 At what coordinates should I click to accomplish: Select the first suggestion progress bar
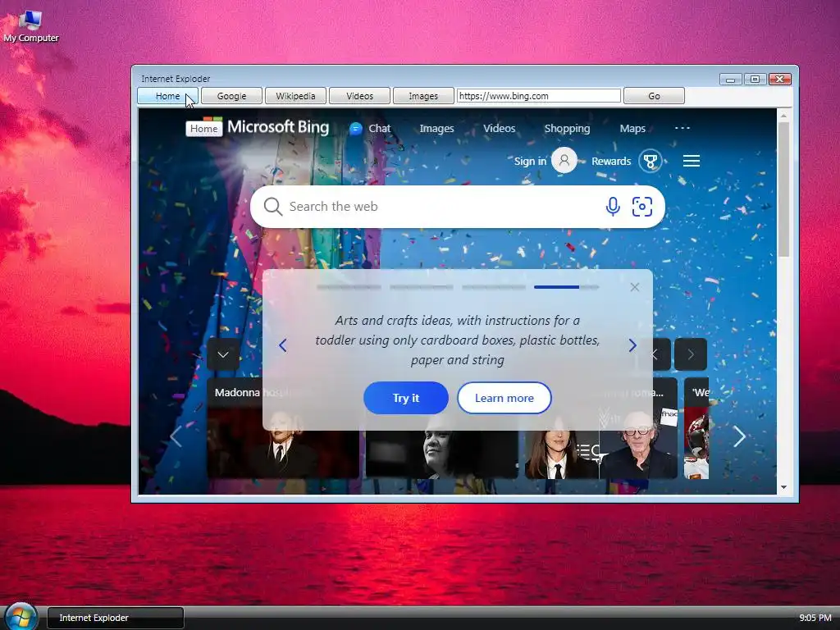pos(349,287)
